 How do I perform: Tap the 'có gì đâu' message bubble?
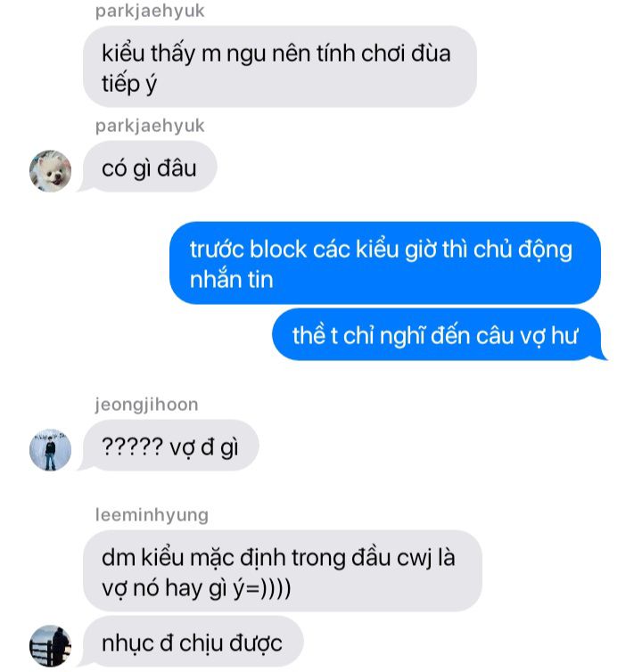[149, 167]
